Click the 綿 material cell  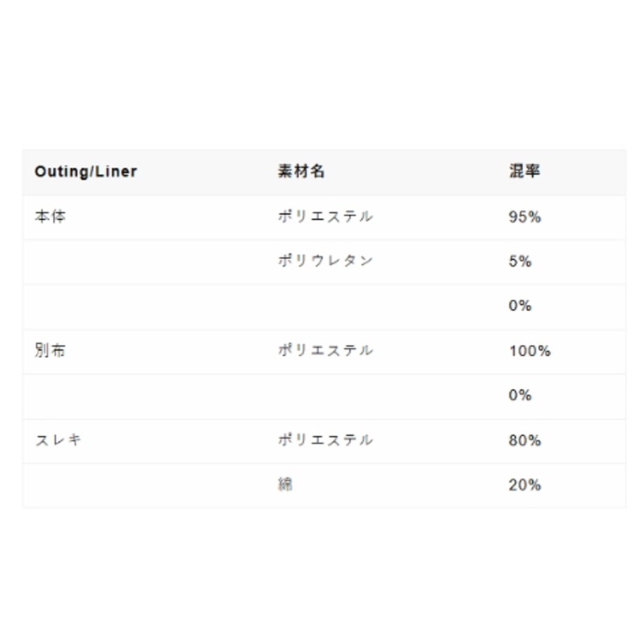point(285,484)
